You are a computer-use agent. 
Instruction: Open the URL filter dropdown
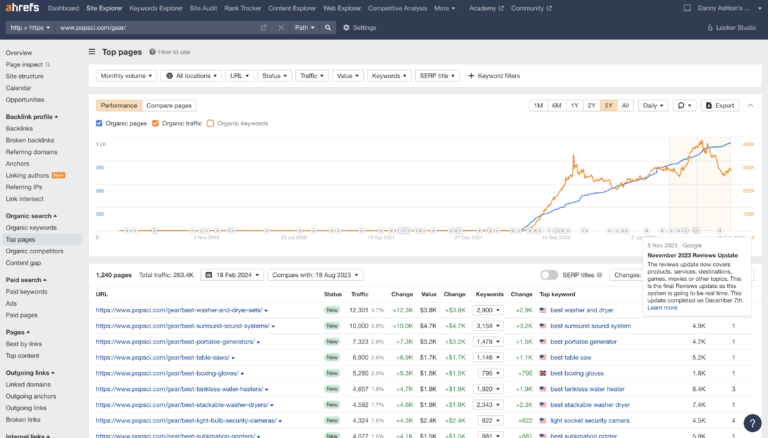[x=240, y=76]
